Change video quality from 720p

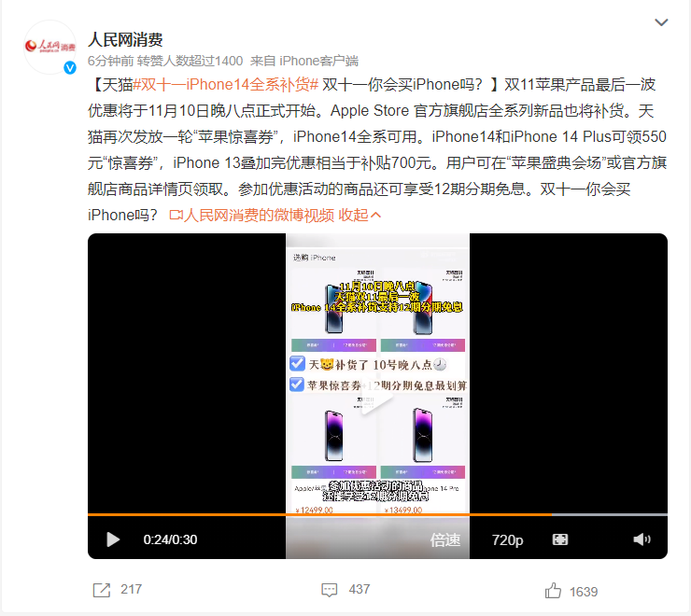tap(507, 539)
